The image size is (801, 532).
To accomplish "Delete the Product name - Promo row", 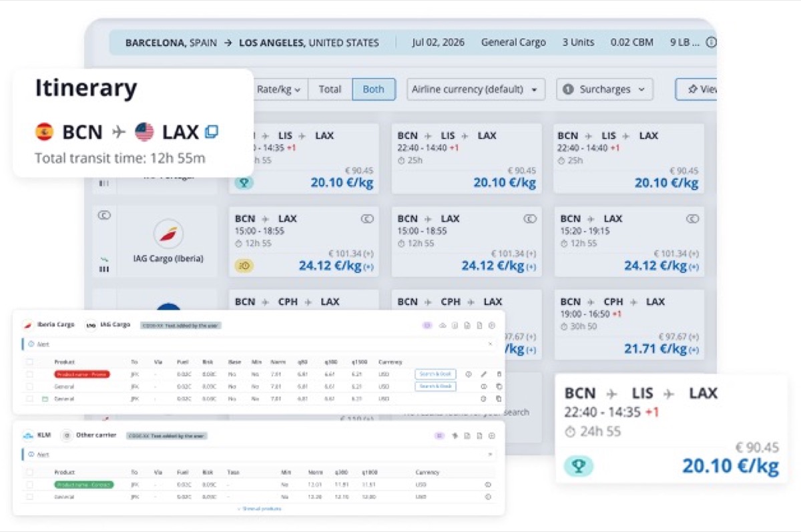I will click(499, 374).
